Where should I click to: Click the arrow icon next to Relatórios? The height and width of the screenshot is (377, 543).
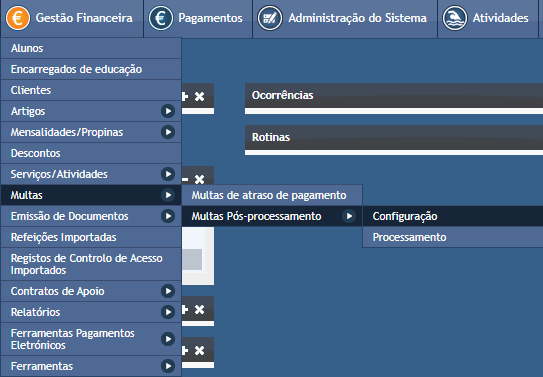coord(168,312)
